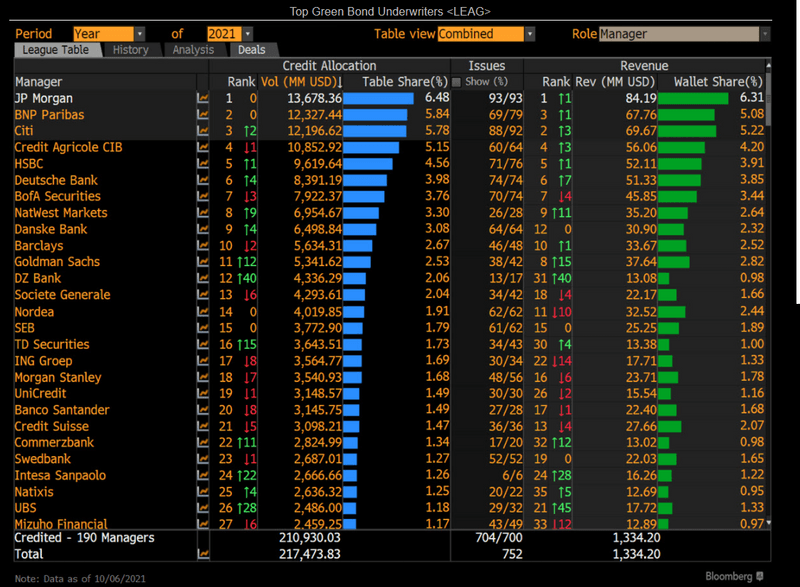800x587 pixels.
Task: Sort by Wallet Share(%) column header
Action: click(718, 82)
